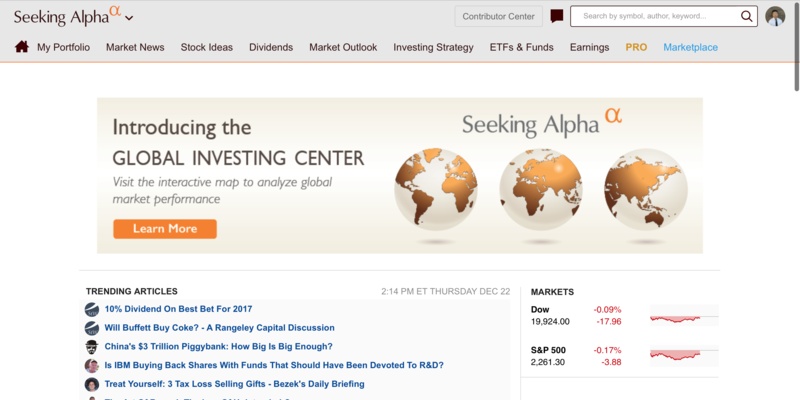Open the Market News menu
This screenshot has height=400, width=800.
[x=135, y=47]
